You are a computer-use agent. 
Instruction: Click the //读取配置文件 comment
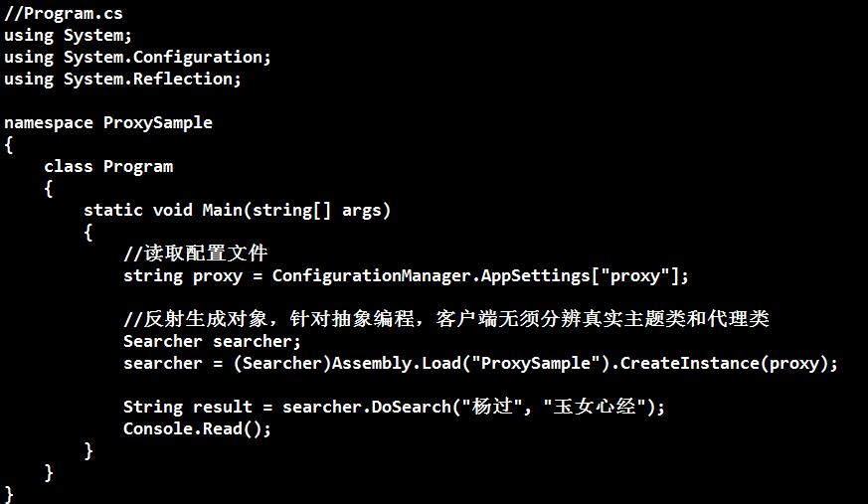(196, 253)
